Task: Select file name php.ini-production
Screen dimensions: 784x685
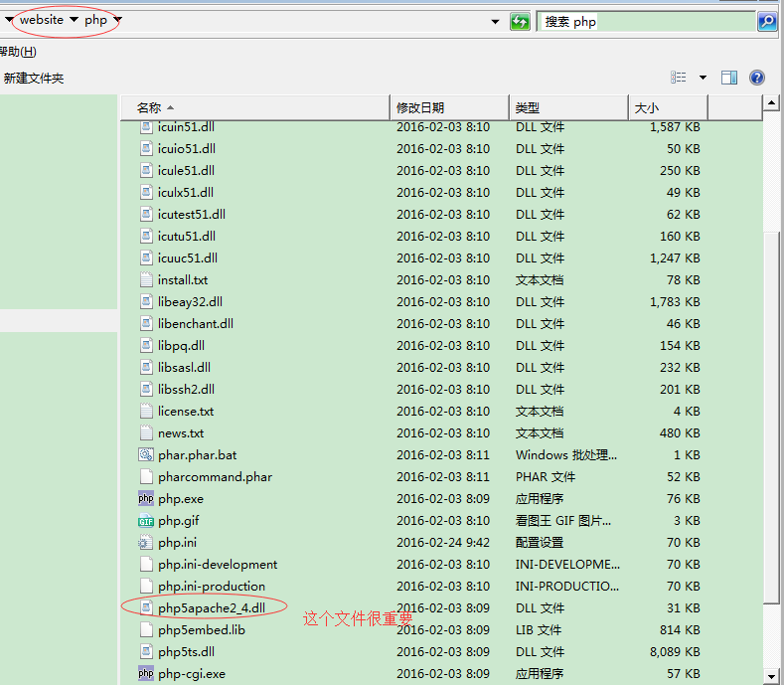Action: 212,587
